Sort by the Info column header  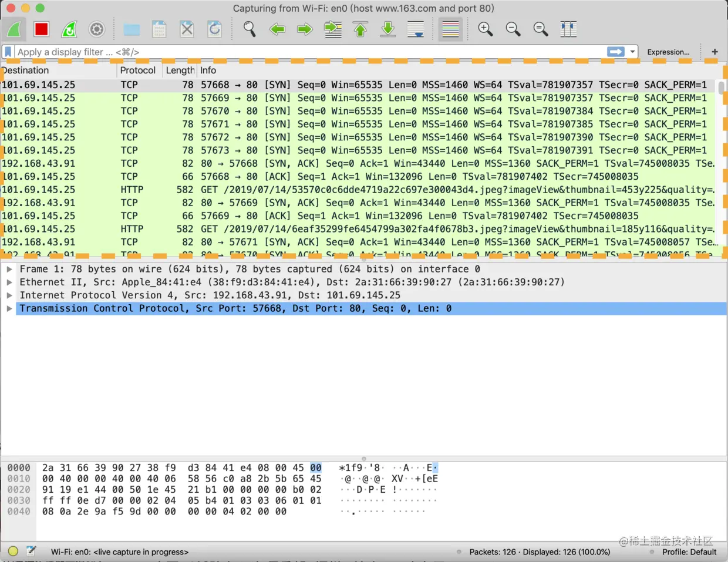point(458,70)
